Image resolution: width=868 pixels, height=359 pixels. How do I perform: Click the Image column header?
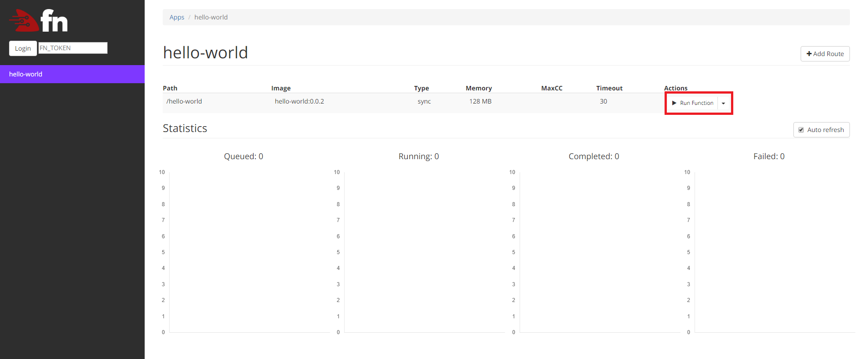point(281,88)
